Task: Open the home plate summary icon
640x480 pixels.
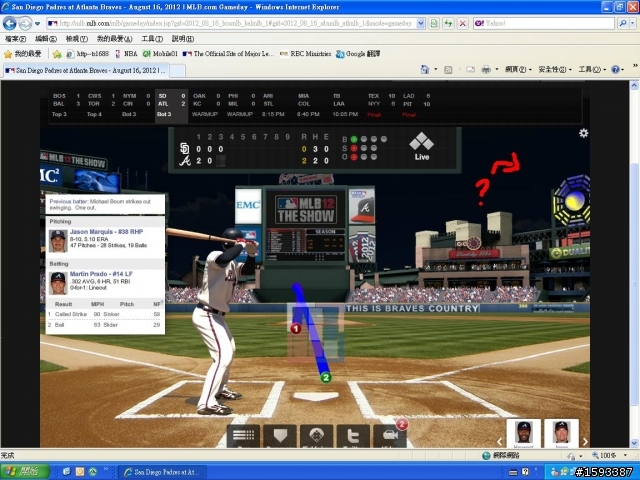Action: tap(280, 436)
